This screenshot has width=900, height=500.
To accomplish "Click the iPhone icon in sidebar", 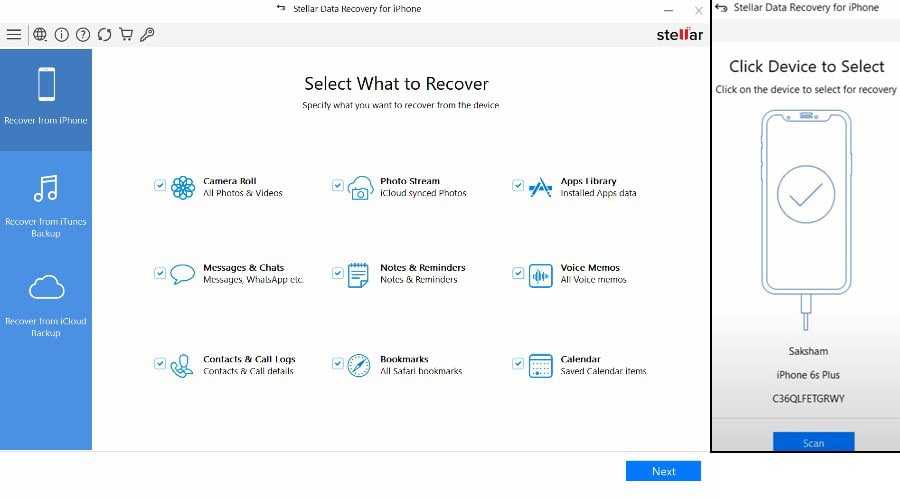I will point(46,84).
